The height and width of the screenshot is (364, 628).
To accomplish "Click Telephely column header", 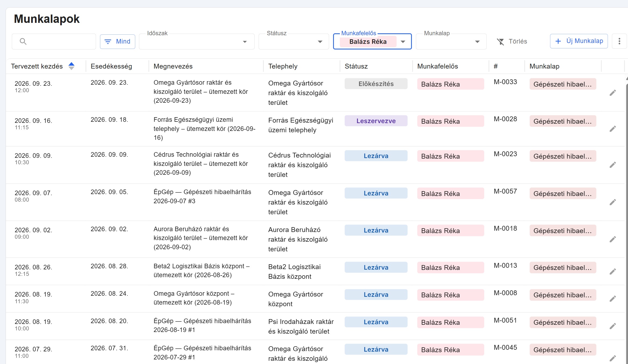I will pyautogui.click(x=283, y=66).
